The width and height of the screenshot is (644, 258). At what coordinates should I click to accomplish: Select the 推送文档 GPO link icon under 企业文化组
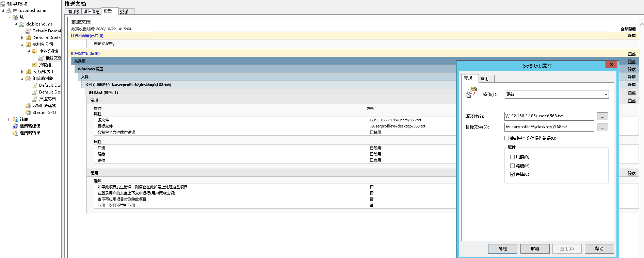pyautogui.click(x=41, y=58)
